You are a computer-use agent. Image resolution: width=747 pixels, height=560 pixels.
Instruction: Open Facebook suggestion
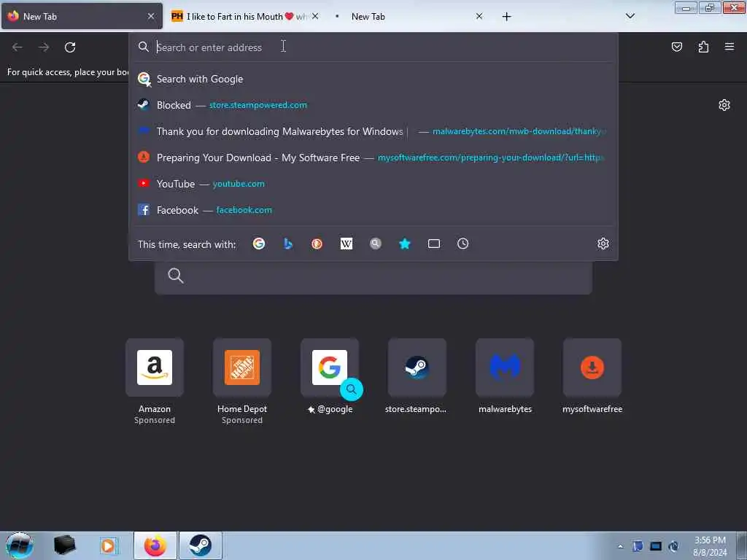click(x=373, y=210)
